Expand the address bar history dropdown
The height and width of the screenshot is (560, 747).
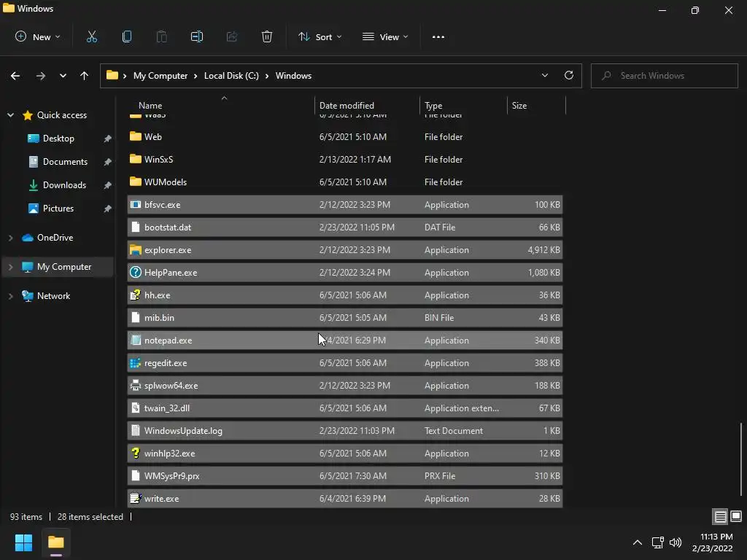(544, 75)
